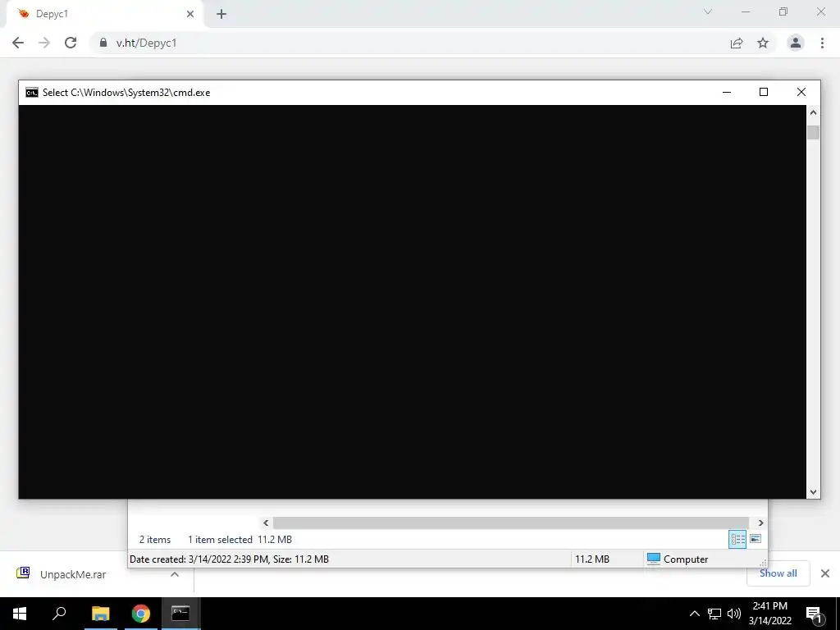This screenshot has height=630, width=840.
Task: Click the Date created details text
Action: [x=230, y=559]
